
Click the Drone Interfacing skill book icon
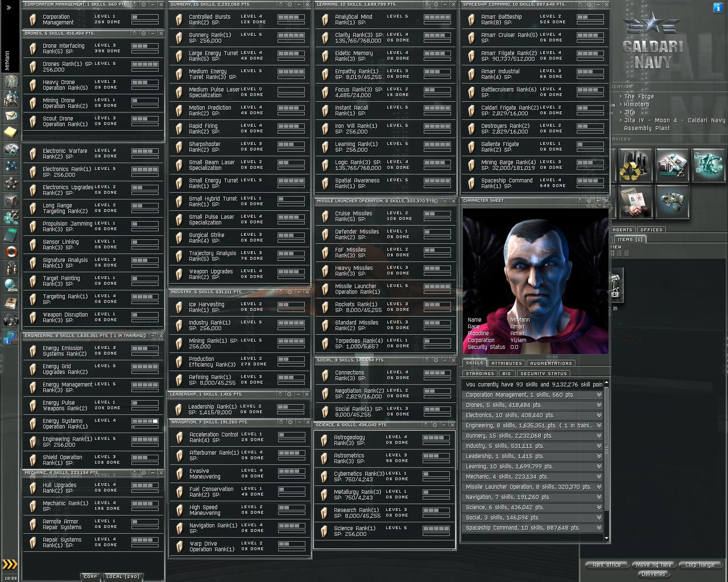pos(33,49)
